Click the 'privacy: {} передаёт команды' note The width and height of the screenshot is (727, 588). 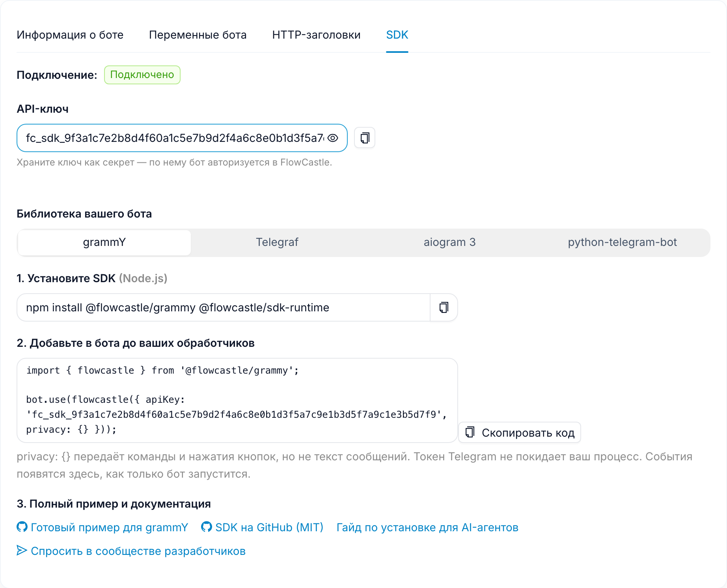(354, 465)
